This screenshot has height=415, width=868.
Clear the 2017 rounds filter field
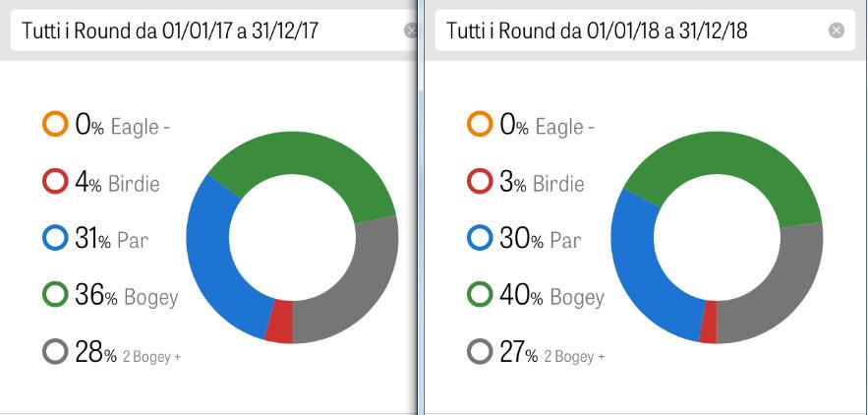[x=411, y=30]
